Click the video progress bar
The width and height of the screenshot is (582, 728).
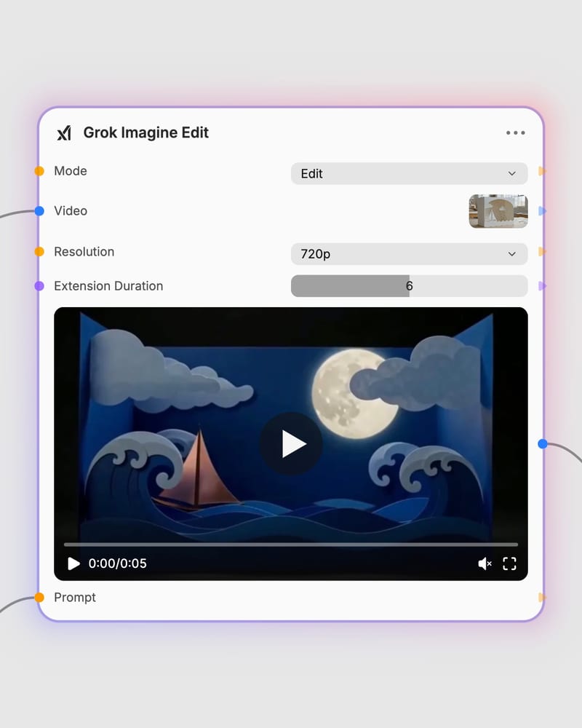point(291,545)
